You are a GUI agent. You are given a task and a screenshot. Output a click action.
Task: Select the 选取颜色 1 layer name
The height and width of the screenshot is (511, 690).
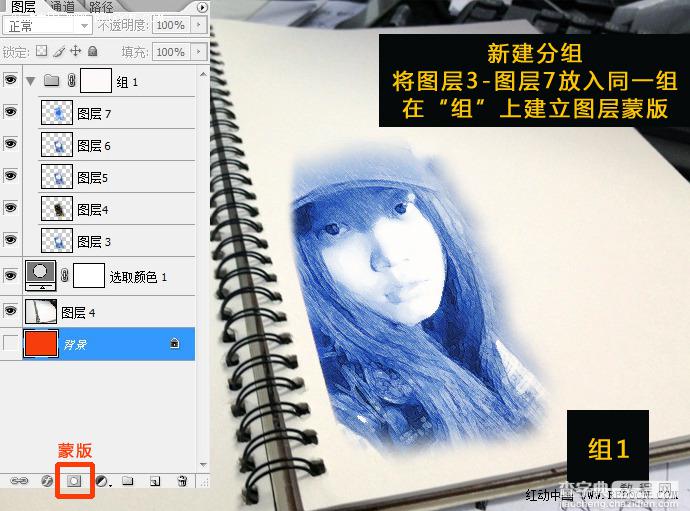[138, 277]
